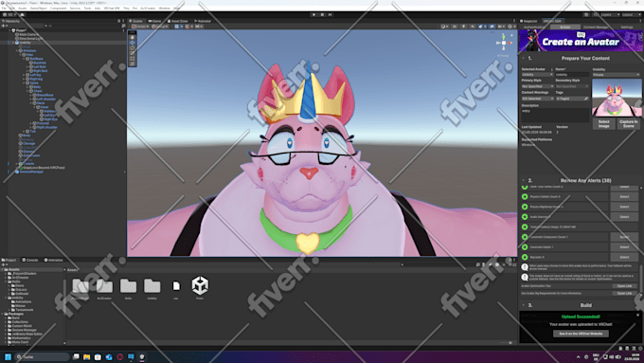Screen dimensions: 644x363
Task: Open the Selected Avatar dropdown
Action: click(x=537, y=75)
